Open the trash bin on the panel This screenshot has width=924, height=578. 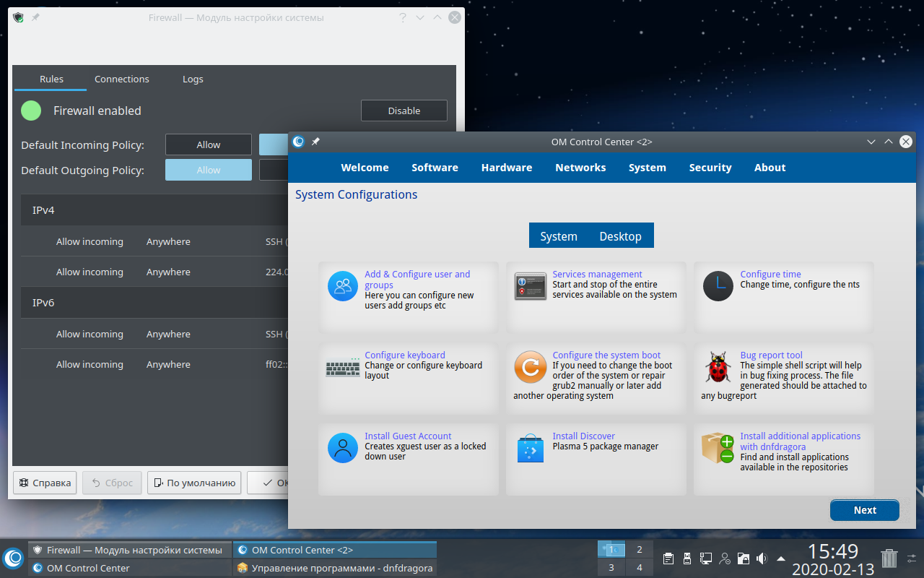pos(889,558)
